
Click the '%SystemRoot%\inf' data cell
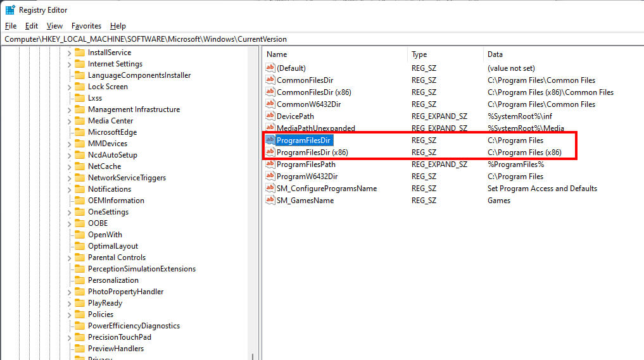coord(520,116)
